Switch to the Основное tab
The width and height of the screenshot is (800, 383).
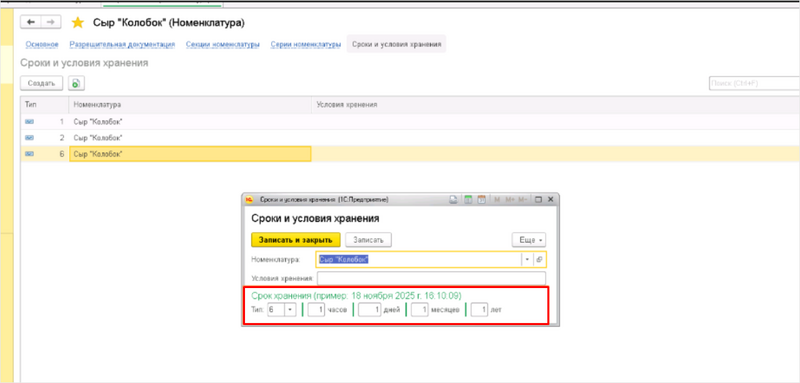[42, 44]
